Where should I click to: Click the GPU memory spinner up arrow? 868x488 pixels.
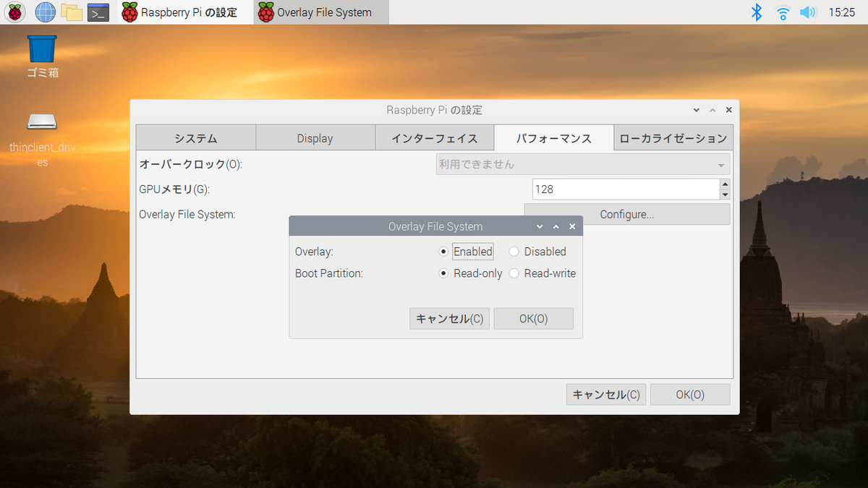coord(725,184)
